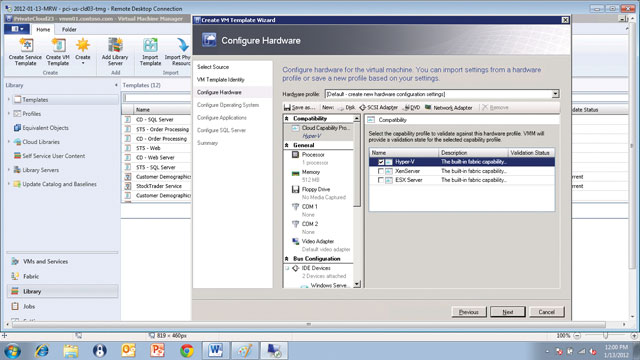Click the Remove toolbar button
Viewport: 640px width, 360px height.
495,107
